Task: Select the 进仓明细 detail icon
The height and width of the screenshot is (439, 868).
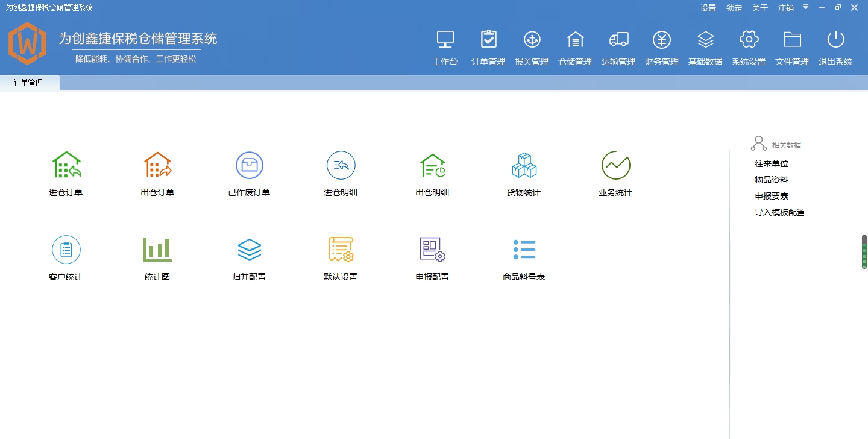Action: point(341,173)
